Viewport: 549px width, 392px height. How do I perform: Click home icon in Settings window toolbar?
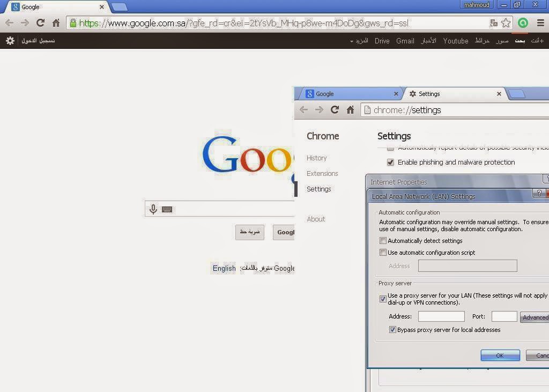click(x=350, y=110)
